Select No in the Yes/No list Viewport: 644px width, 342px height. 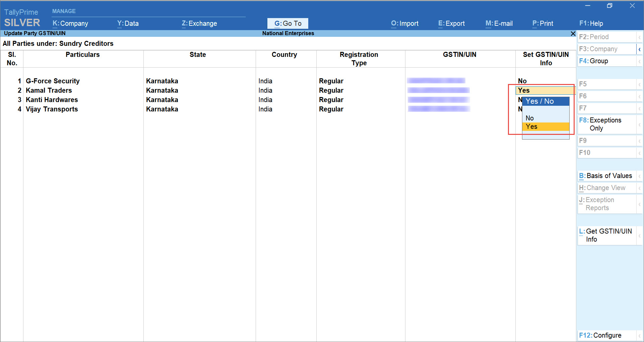(x=545, y=118)
